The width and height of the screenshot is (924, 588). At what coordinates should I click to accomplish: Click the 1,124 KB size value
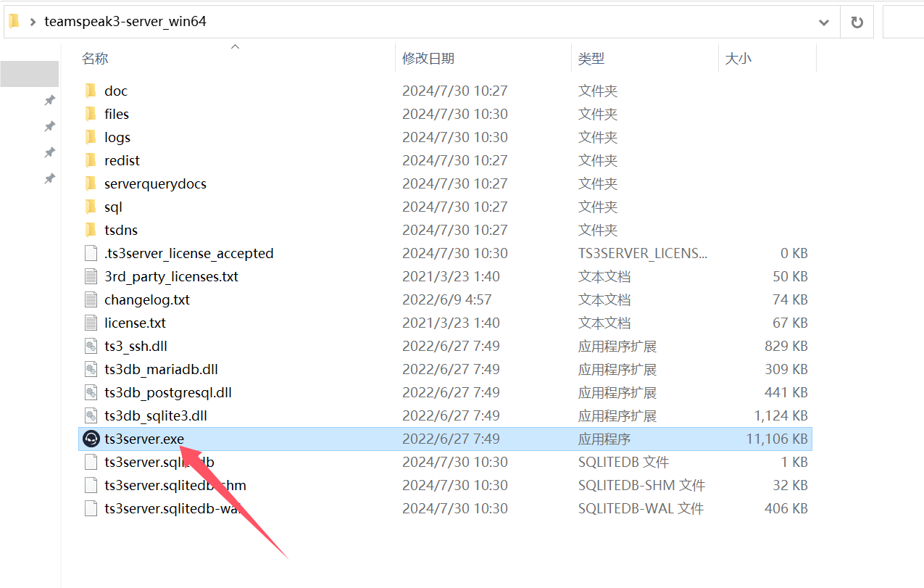click(x=781, y=415)
